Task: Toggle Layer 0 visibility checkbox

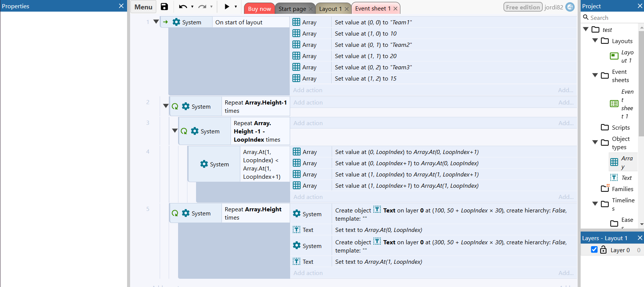Action: pos(594,250)
